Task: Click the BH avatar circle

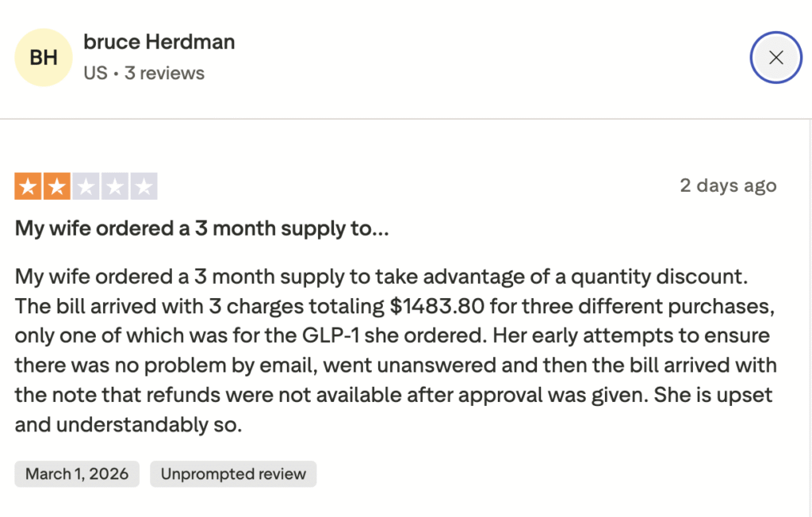Action: [43, 58]
